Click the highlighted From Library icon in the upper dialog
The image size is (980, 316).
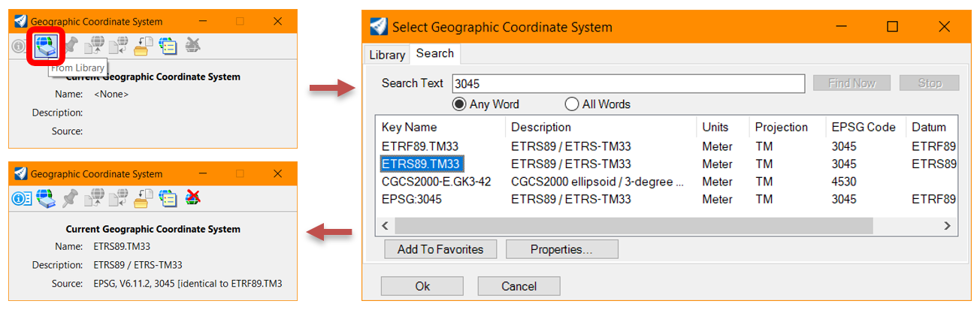click(x=46, y=47)
